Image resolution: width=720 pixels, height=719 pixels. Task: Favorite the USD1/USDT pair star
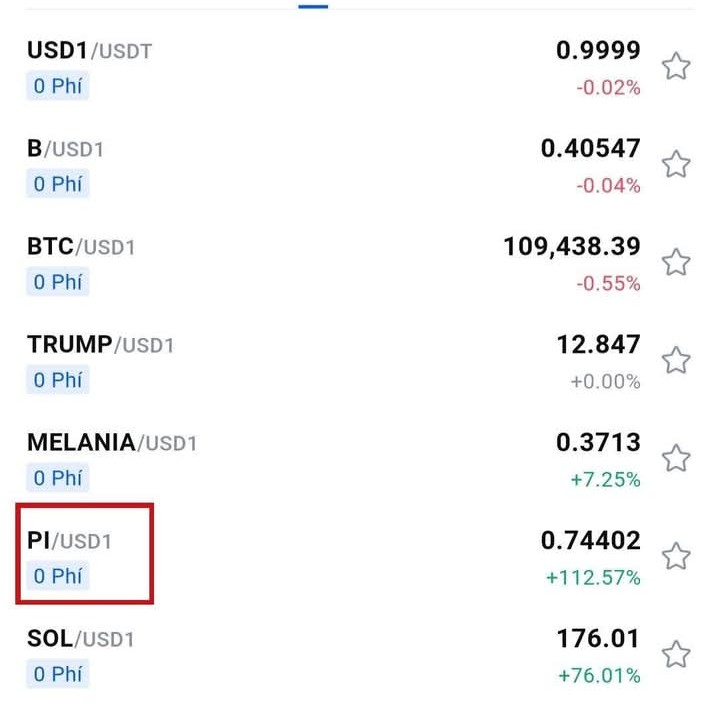point(677,67)
